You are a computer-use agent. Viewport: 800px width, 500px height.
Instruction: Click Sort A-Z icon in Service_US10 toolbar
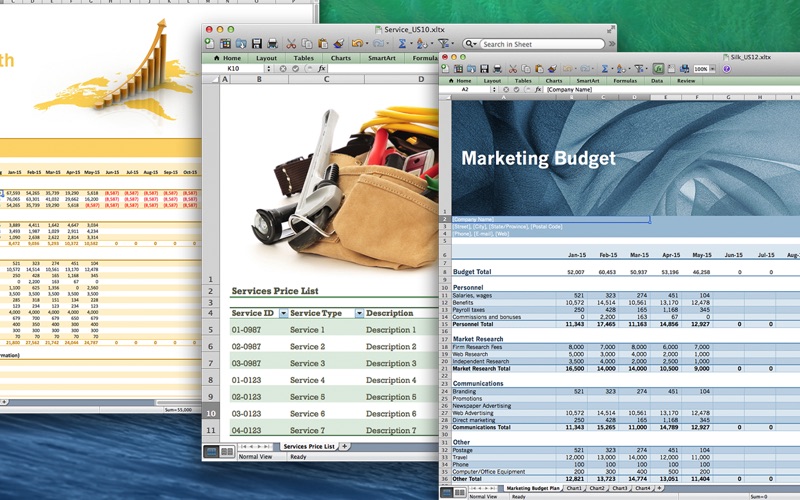(x=422, y=43)
